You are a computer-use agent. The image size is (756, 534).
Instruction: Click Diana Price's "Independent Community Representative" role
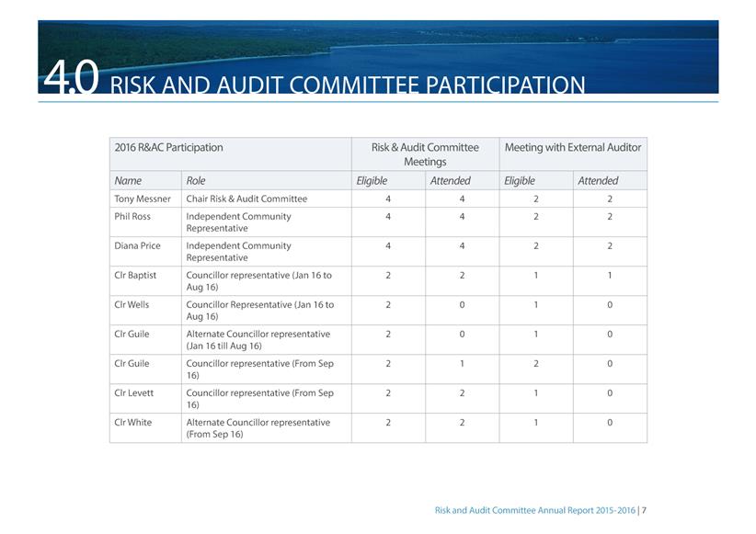pyautogui.click(x=238, y=252)
